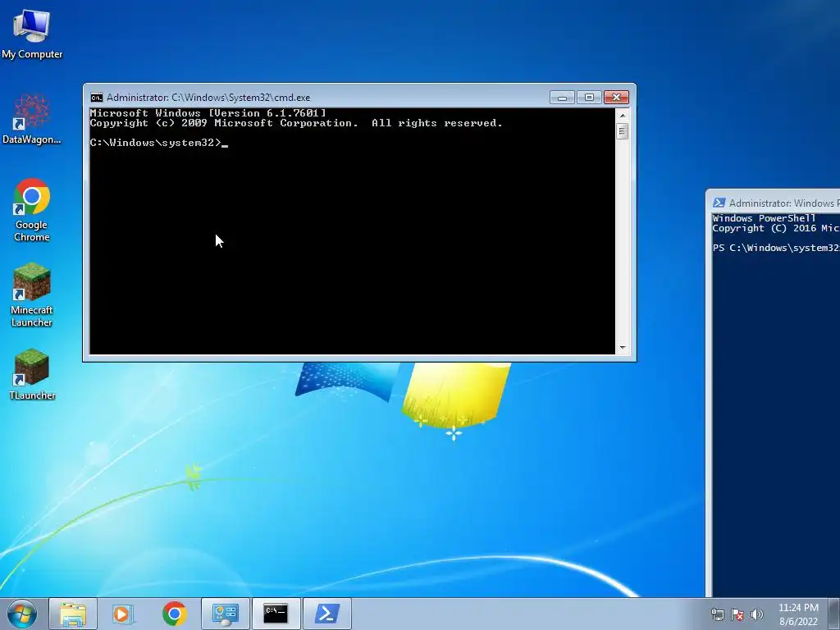Viewport: 840px width, 630px height.
Task: Click the Copyright (C) 2016 line in PowerShell
Action: [x=776, y=228]
